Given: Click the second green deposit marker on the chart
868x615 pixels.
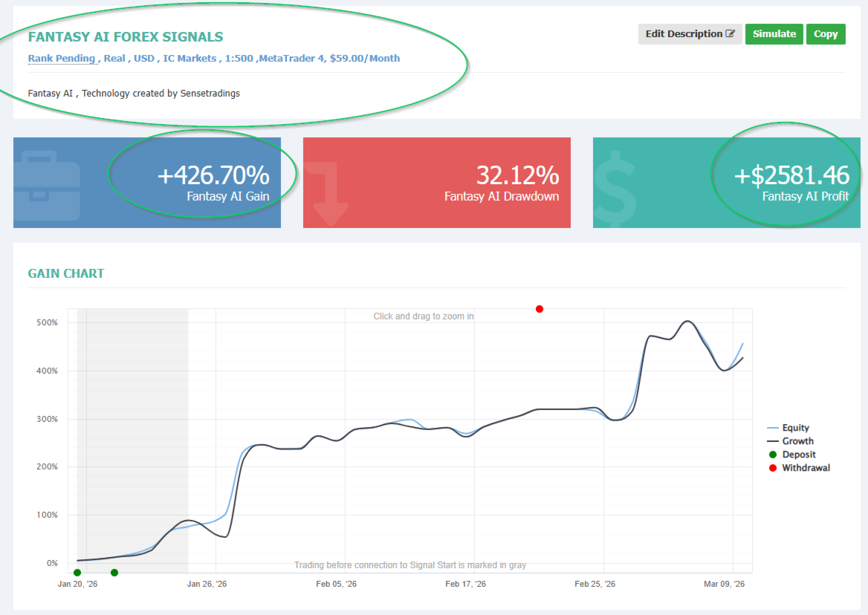Looking at the screenshot, I should click(114, 573).
